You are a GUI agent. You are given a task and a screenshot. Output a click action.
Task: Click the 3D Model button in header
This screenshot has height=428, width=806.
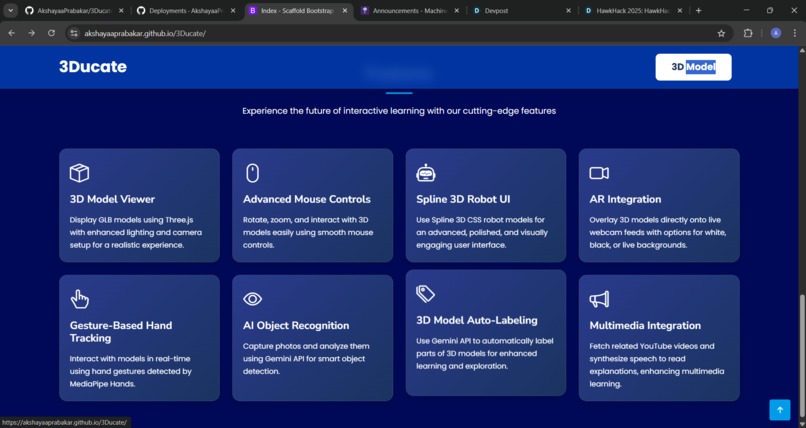coord(693,67)
